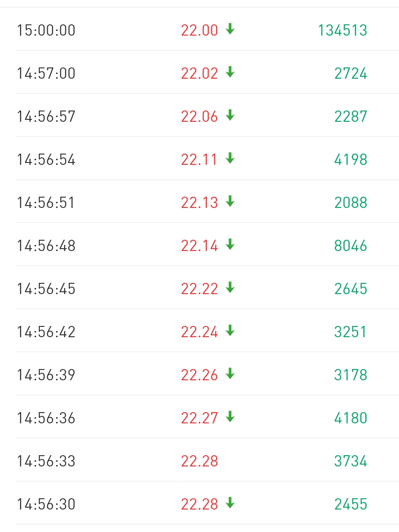The width and height of the screenshot is (399, 532).
Task: Tap the 14:57:00 trade time
Action: tap(46, 74)
